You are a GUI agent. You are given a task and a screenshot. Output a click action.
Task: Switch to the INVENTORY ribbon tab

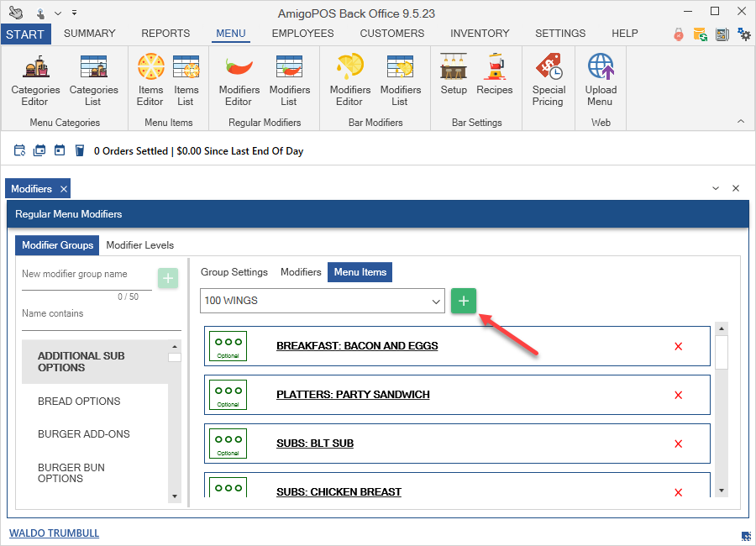pos(480,34)
